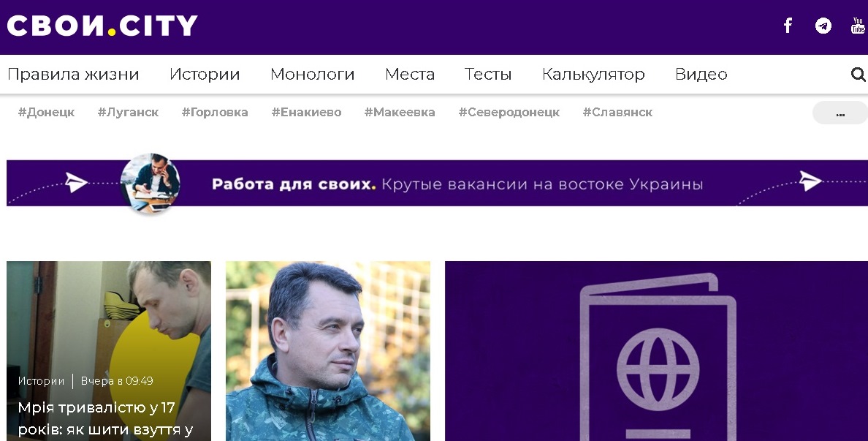Open the Монологи section
Image resolution: width=868 pixels, height=441 pixels.
pos(312,75)
